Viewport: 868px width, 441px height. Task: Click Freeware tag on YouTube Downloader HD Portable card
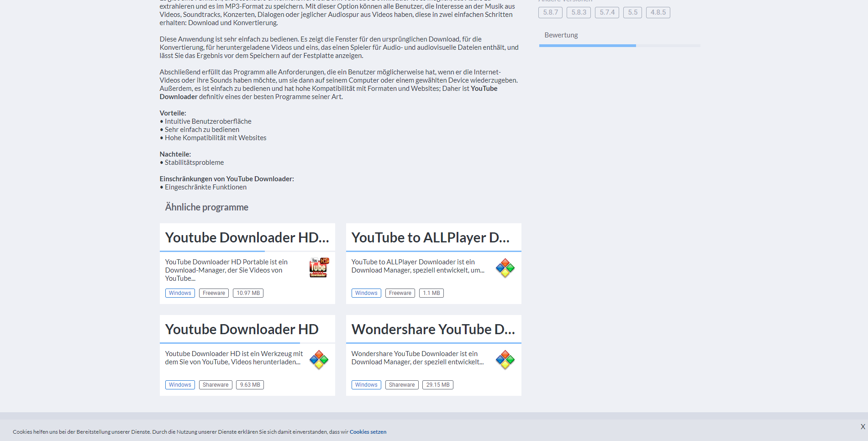coord(214,293)
